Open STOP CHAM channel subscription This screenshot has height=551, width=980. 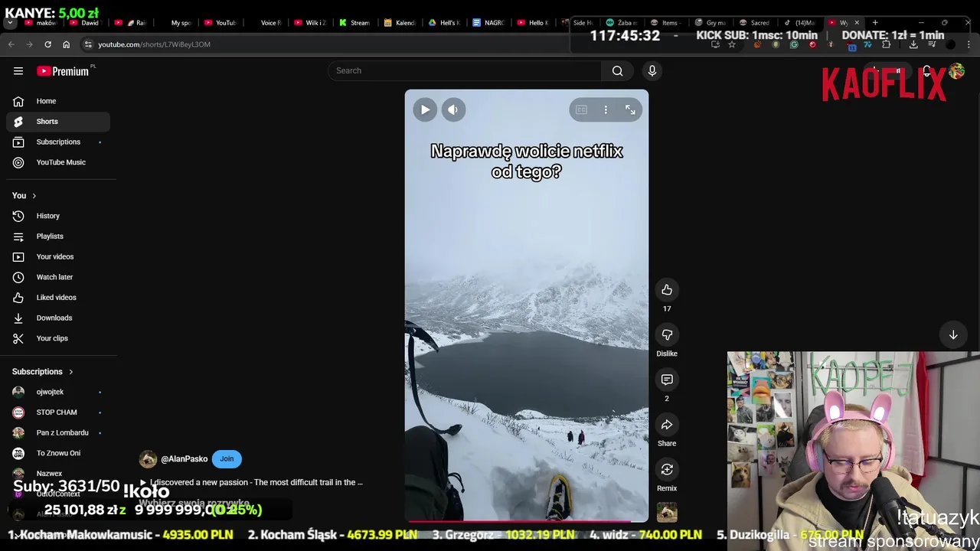pos(58,412)
